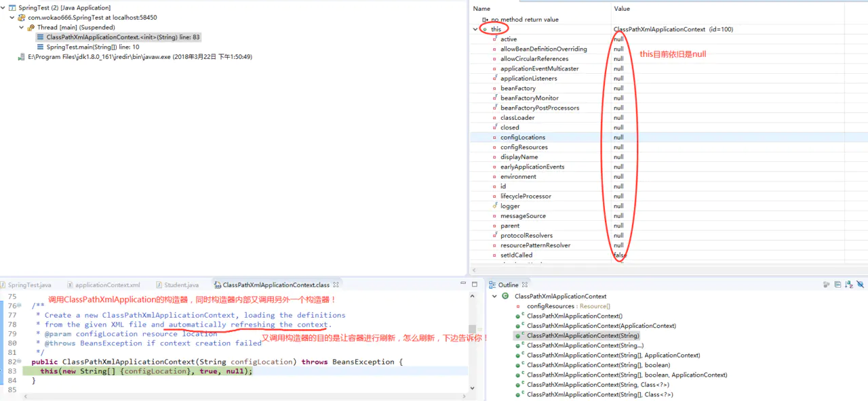Select ClassPathXmlApplicationContext.class editor tab

coord(276,285)
